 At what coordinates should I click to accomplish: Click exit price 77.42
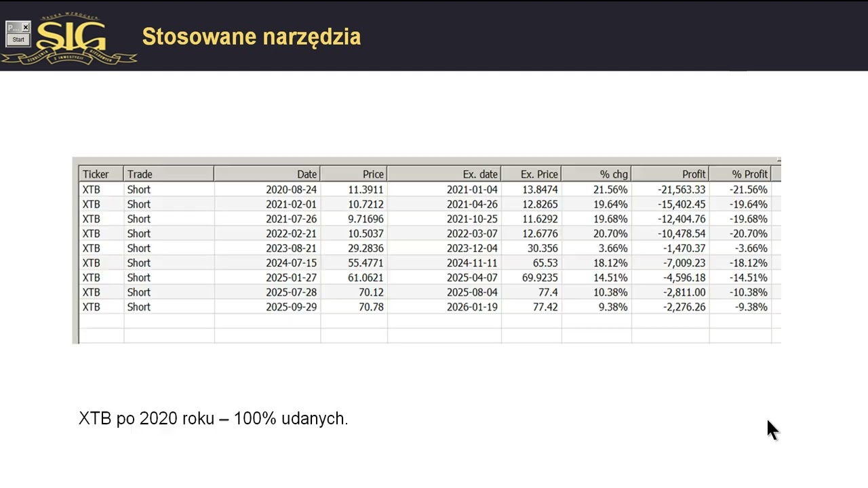coord(546,307)
